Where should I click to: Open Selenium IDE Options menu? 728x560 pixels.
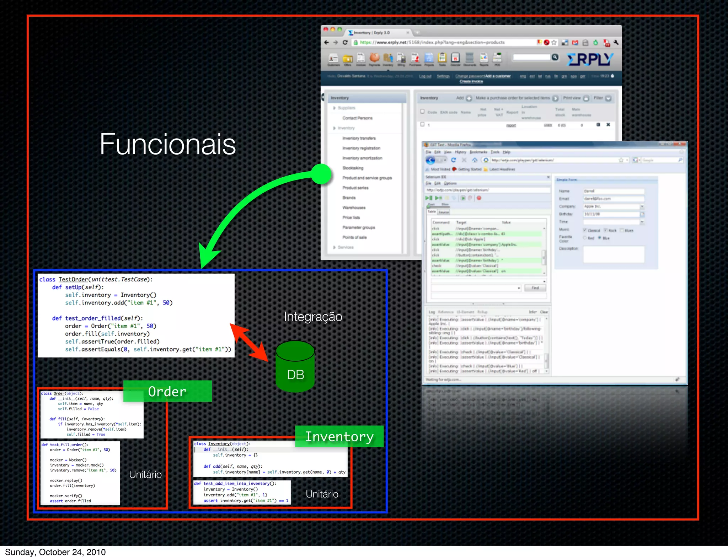[450, 183]
